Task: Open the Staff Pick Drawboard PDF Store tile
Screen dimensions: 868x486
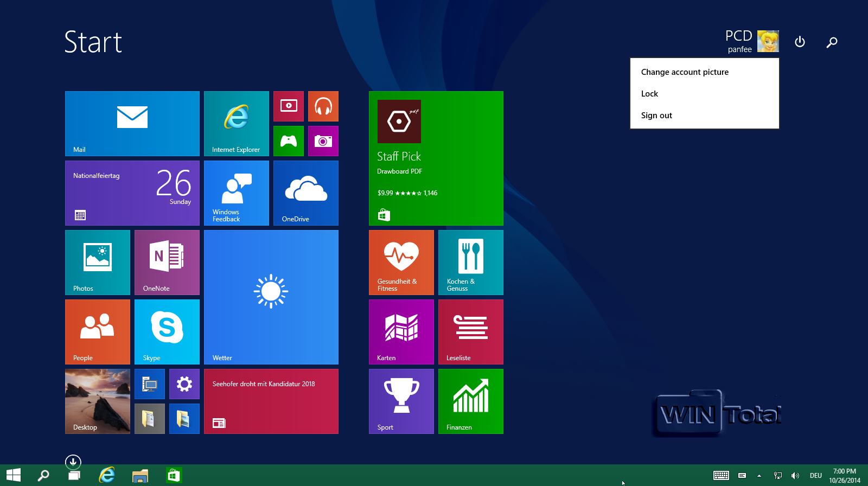Action: (x=436, y=158)
